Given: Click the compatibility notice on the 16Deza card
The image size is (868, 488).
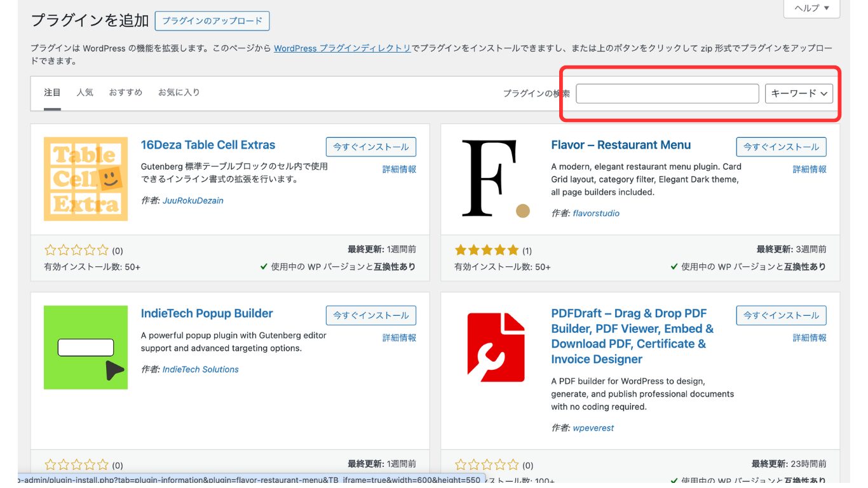Looking at the screenshot, I should point(338,267).
